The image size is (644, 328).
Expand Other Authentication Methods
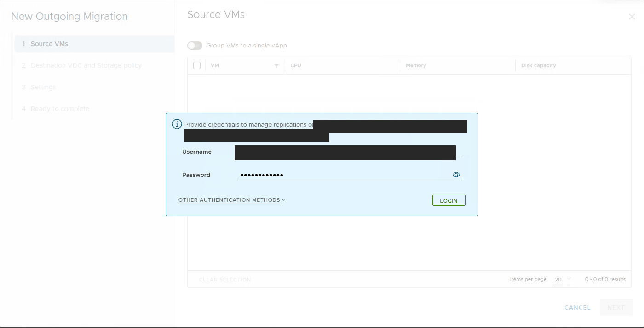tap(232, 200)
